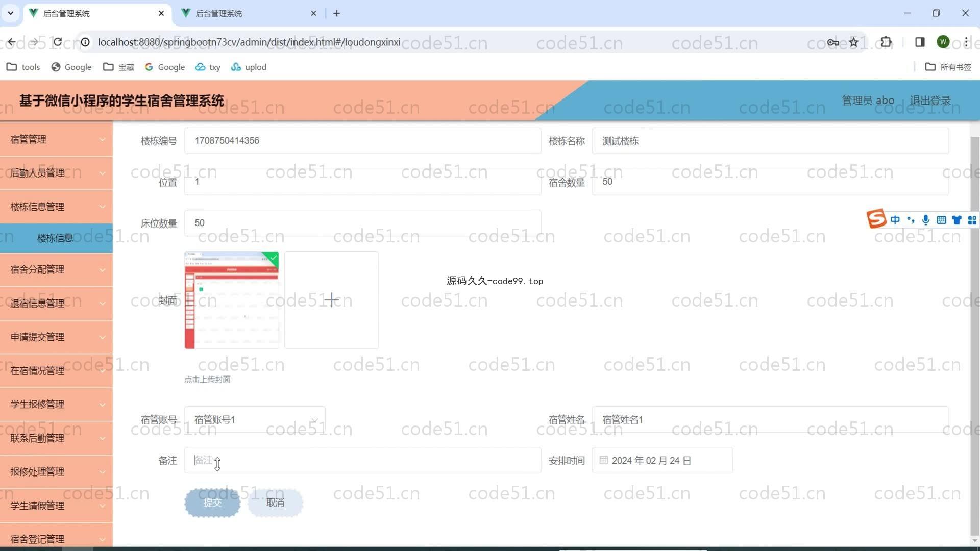The width and height of the screenshot is (980, 551).
Task: Click the Sogou input method S logo
Action: [x=876, y=219]
